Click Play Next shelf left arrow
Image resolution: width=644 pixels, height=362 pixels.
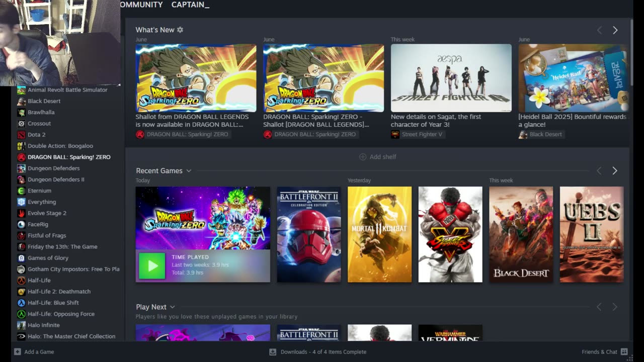pyautogui.click(x=599, y=307)
